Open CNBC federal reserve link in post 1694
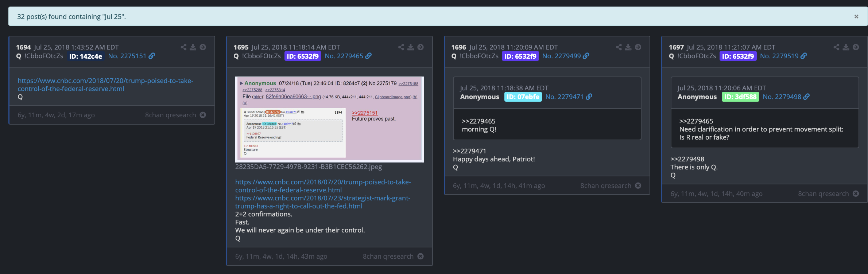Screen dimensions: 868x274 tap(105, 85)
